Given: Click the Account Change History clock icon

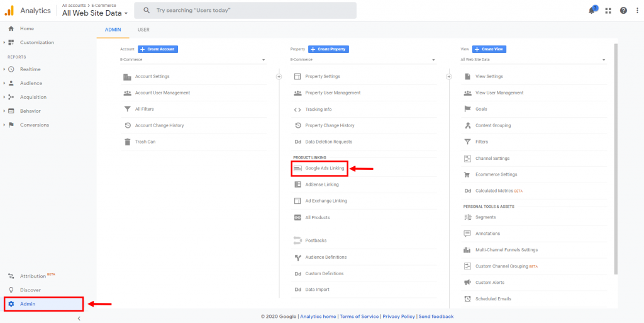Looking at the screenshot, I should 127,125.
